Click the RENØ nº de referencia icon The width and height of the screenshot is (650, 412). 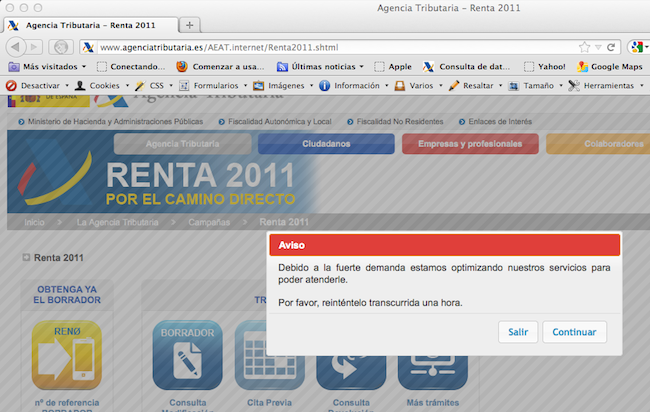click(x=67, y=355)
